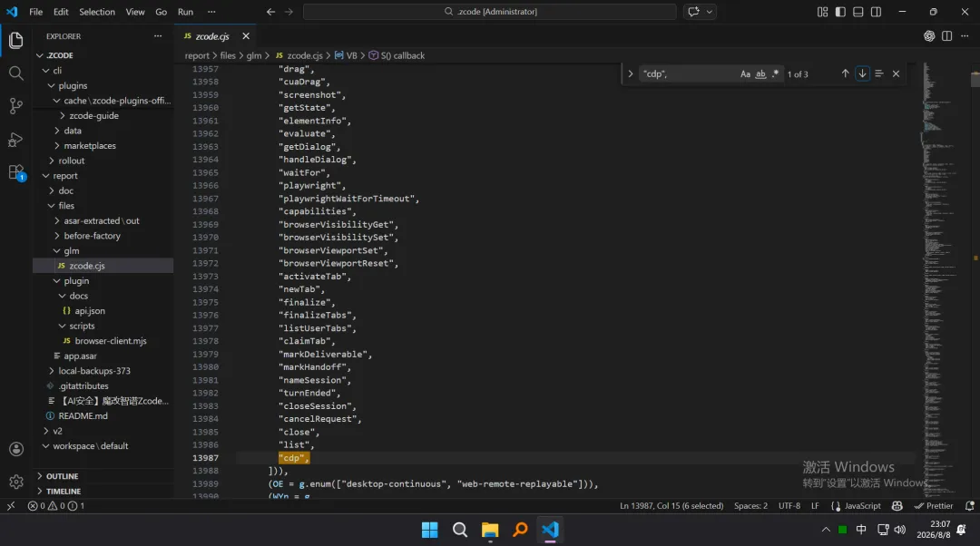This screenshot has width=980, height=546.
Task: Open notifications bell in status bar
Action: (x=969, y=506)
